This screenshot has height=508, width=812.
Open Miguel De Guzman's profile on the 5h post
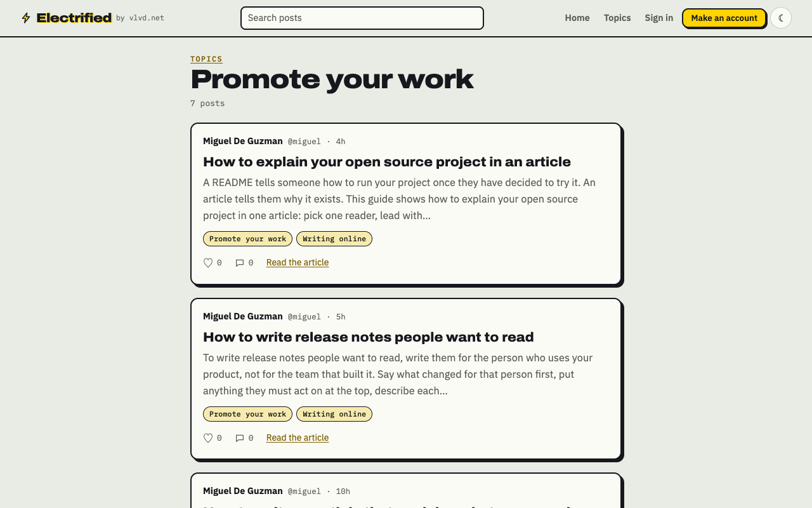[x=243, y=316]
